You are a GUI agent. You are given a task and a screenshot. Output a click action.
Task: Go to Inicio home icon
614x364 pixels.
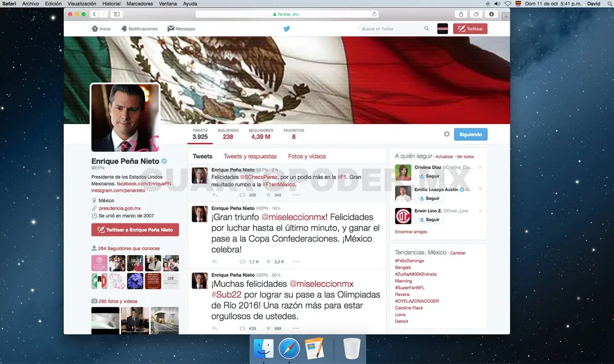pos(95,28)
